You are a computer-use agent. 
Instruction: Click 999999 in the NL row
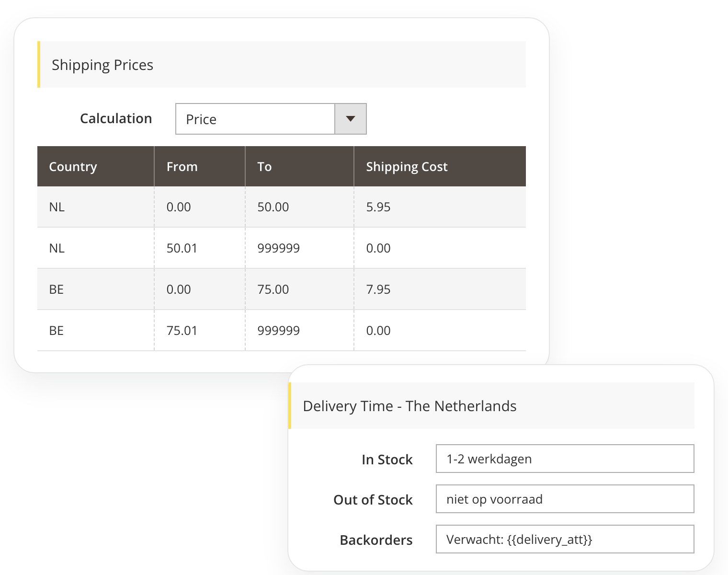[x=279, y=248]
